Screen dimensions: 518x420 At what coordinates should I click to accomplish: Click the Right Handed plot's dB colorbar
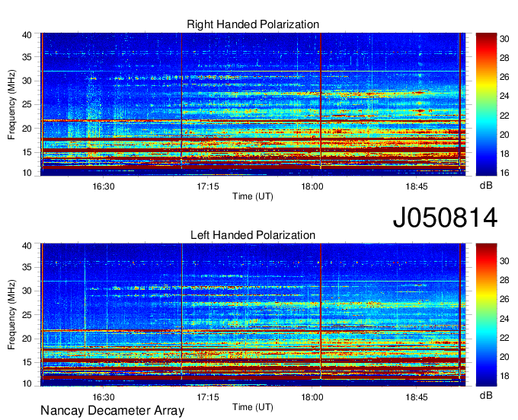486,104
